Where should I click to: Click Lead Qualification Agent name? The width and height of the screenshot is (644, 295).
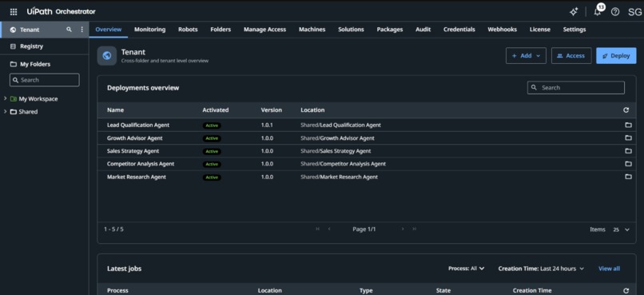click(138, 125)
